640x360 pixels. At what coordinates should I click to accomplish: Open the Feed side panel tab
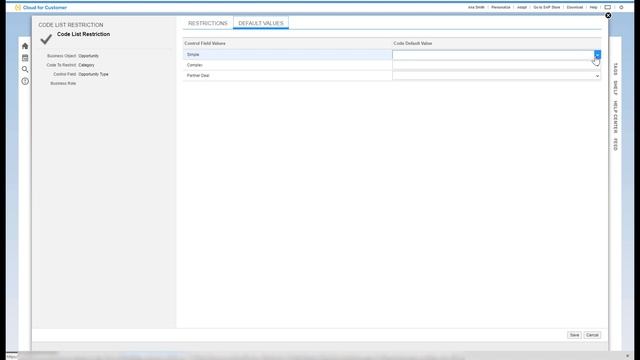point(615,144)
